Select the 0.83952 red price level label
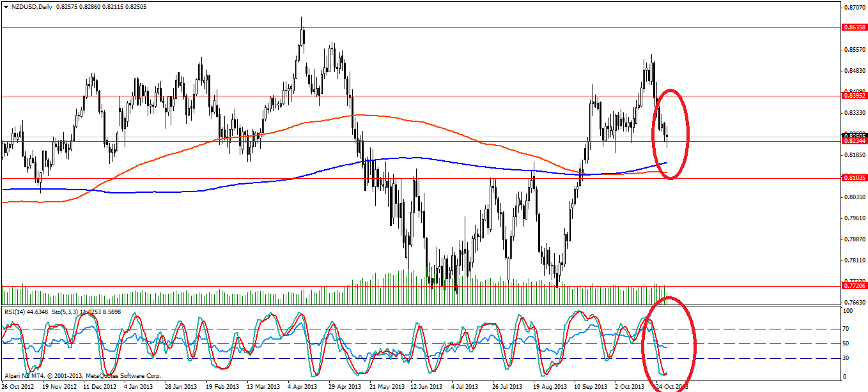Screen dimensions: 868x392 click(x=855, y=96)
